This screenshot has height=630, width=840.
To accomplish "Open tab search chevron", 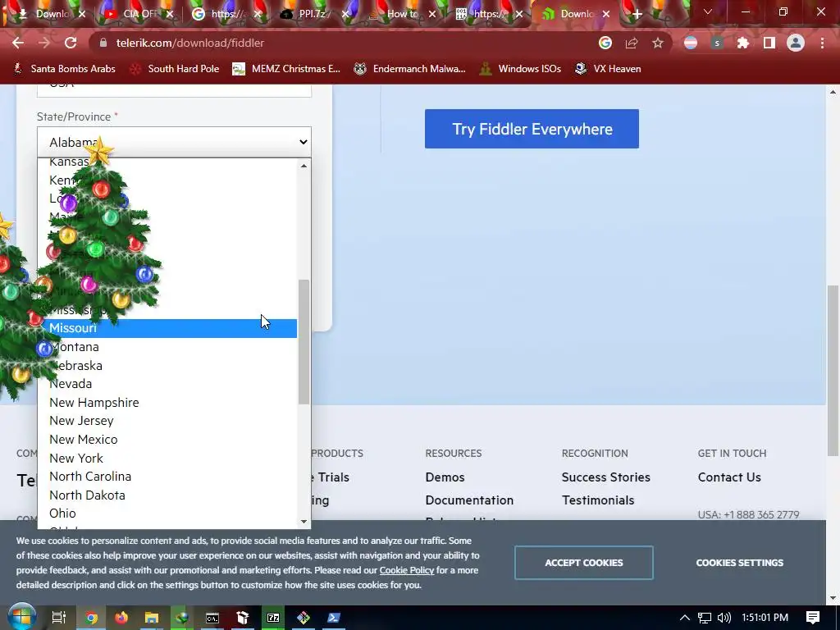I will point(708,11).
